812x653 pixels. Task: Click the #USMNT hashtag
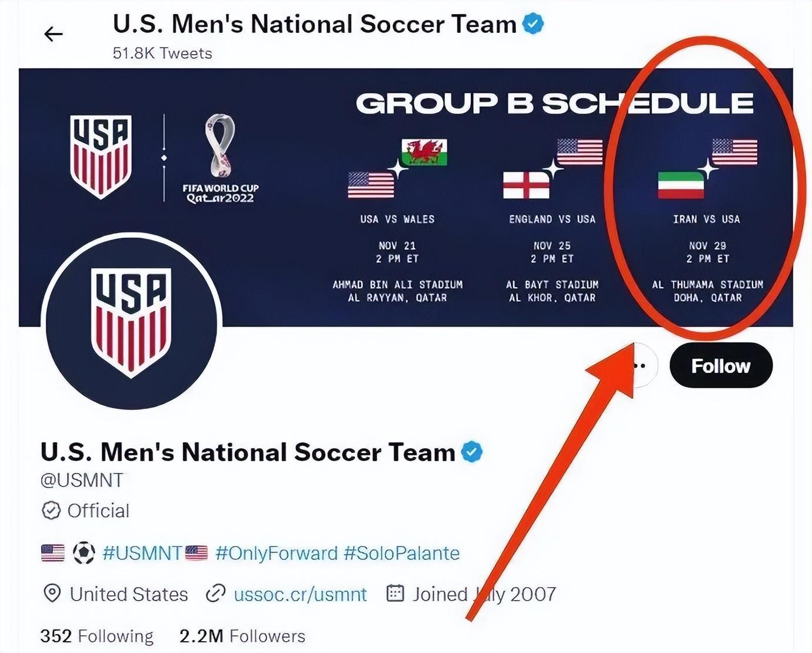pyautogui.click(x=142, y=553)
